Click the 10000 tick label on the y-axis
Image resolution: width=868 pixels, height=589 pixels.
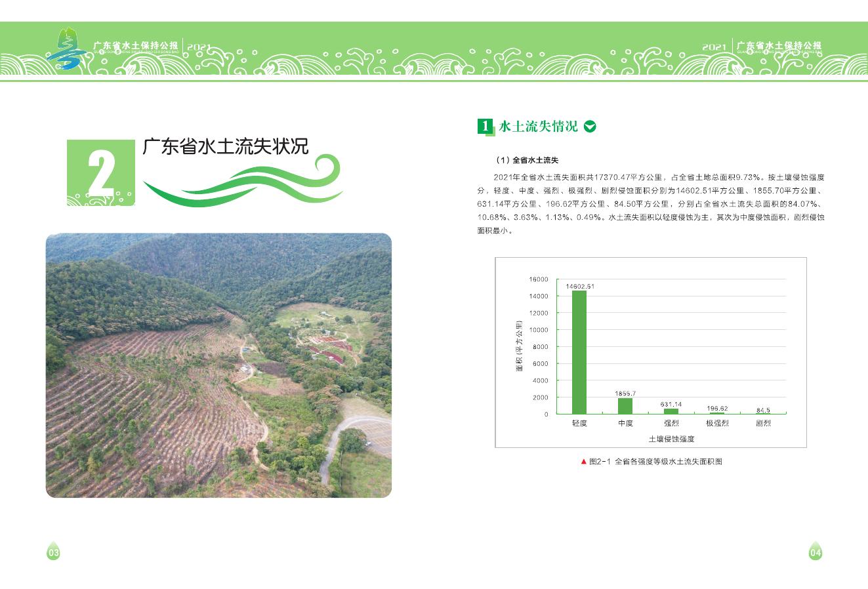539,330
